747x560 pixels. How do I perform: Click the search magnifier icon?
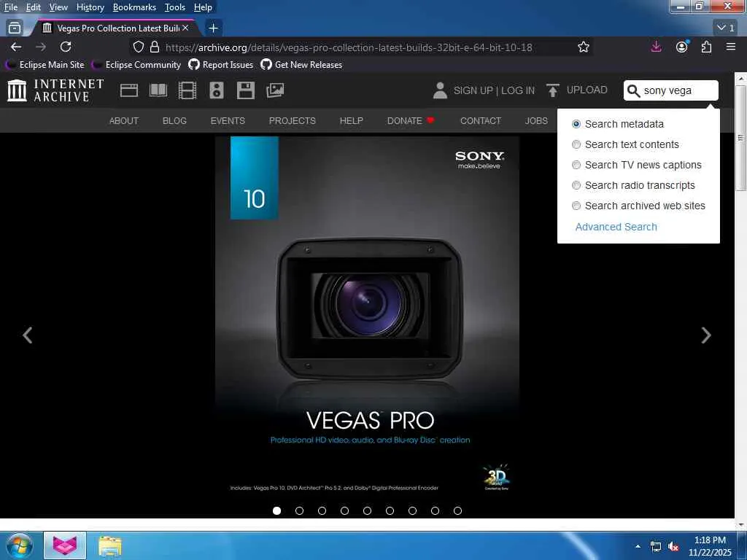coord(633,90)
